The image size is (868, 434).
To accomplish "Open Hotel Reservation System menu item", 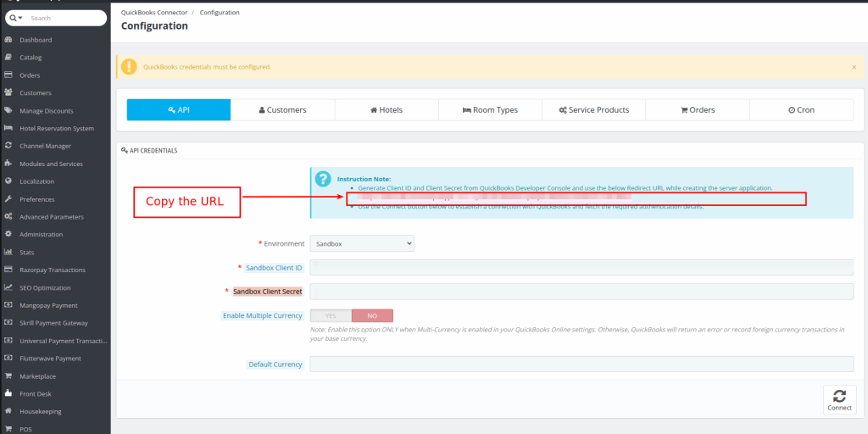I will [x=55, y=129].
